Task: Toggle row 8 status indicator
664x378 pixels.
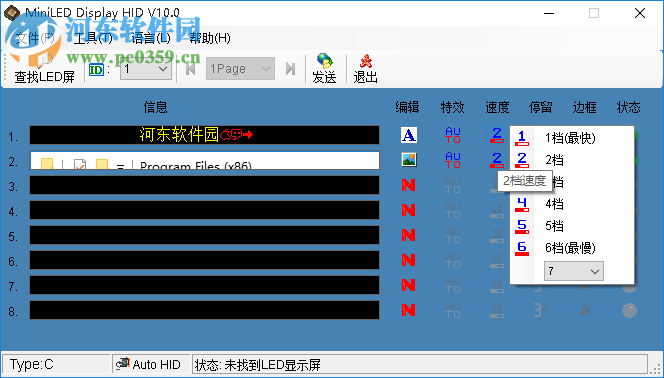Action: (629, 310)
